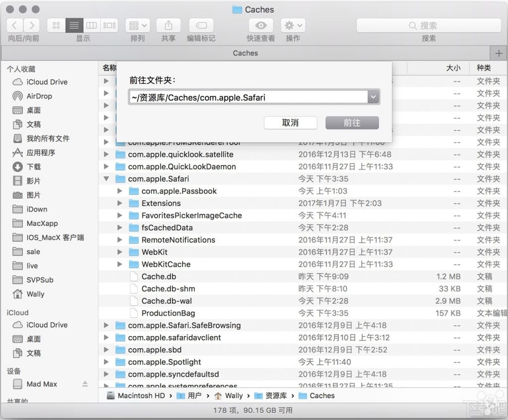Collapse the com.apple.Safari folder triangle
Screen dimensions: 508x420
(106, 179)
